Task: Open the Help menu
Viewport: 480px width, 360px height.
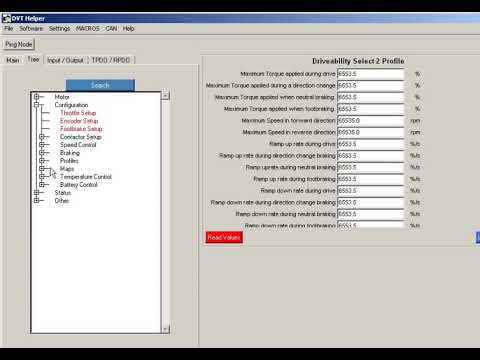Action: pyautogui.click(x=128, y=29)
